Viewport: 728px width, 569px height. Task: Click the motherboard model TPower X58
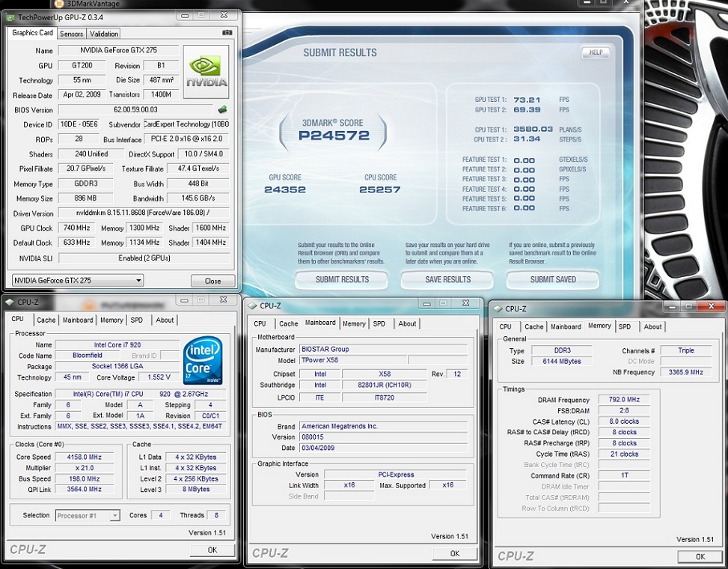[x=353, y=360]
